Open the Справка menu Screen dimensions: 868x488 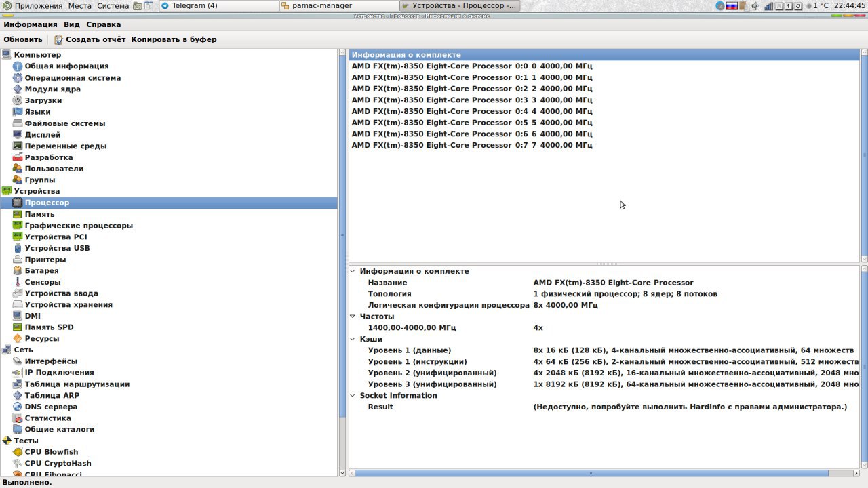pos(104,24)
